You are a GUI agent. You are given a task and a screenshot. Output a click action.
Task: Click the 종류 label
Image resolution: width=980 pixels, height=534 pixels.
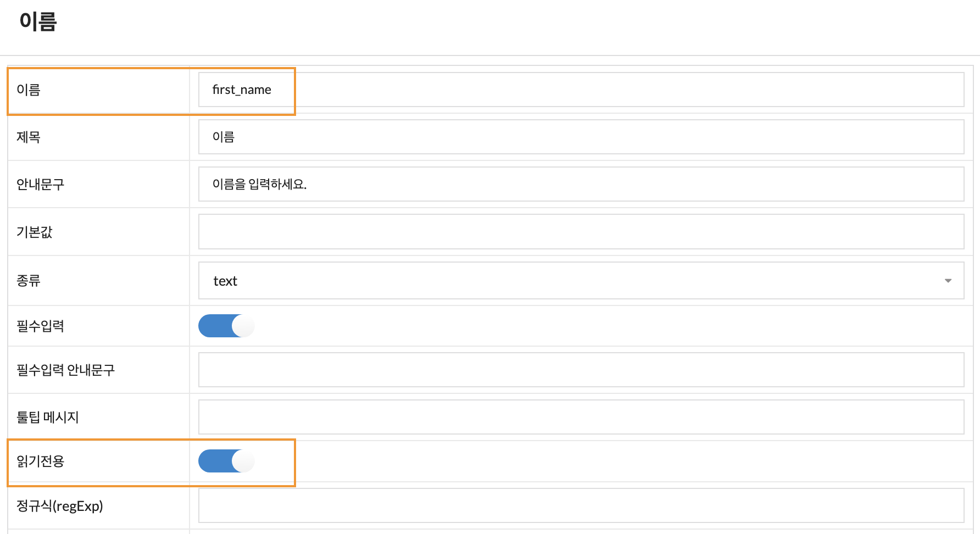coord(29,281)
